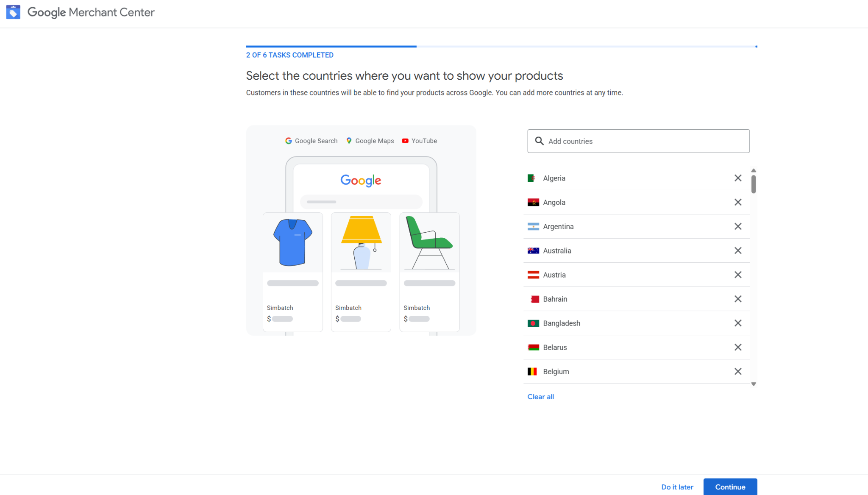
Task: Click the country list scroll up arrow
Action: point(754,170)
